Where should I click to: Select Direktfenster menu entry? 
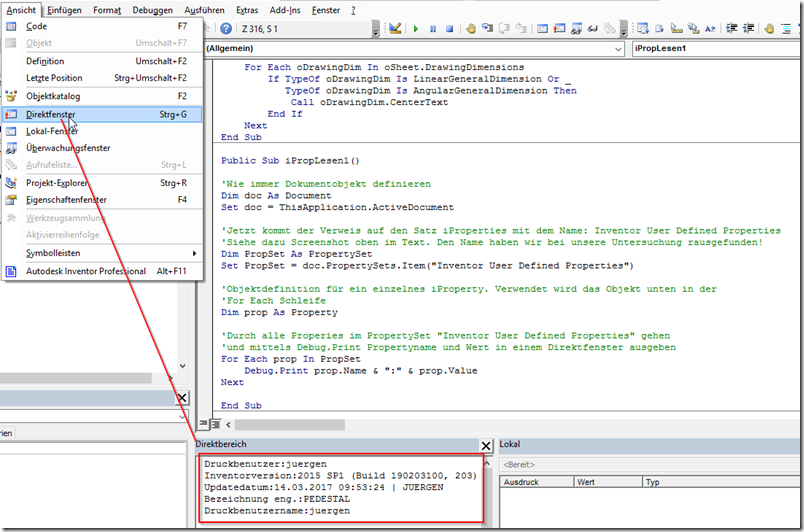[103, 114]
